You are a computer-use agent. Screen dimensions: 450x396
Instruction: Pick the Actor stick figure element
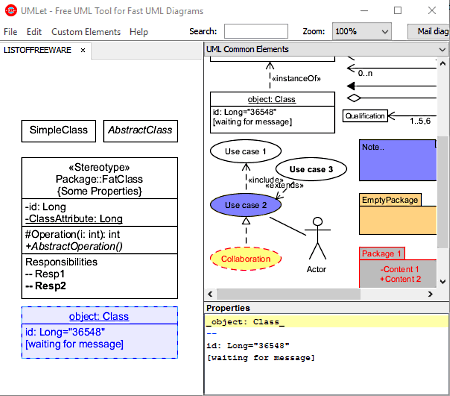pos(317,245)
